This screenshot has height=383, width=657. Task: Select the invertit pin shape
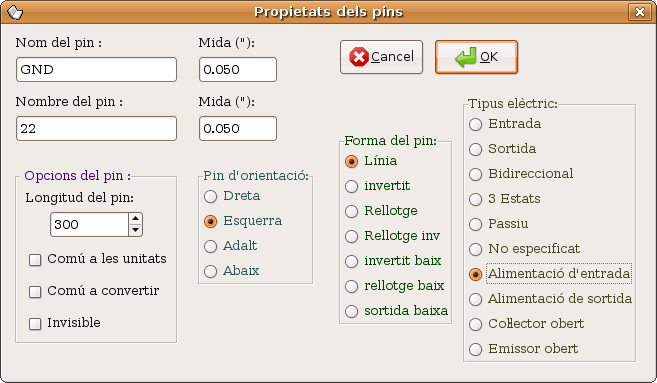(x=352, y=186)
